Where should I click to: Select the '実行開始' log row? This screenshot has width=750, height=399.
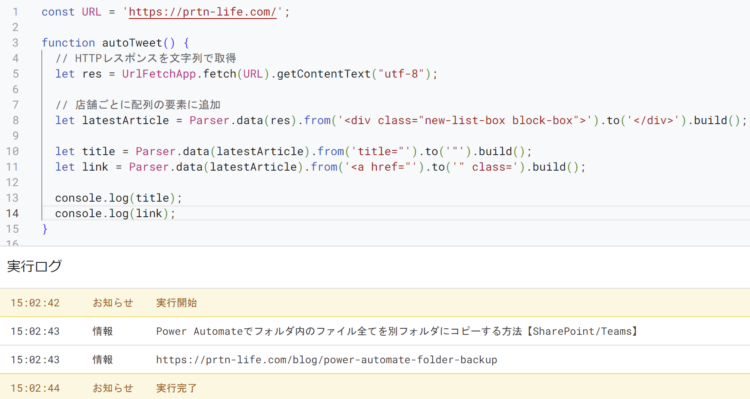(375, 302)
